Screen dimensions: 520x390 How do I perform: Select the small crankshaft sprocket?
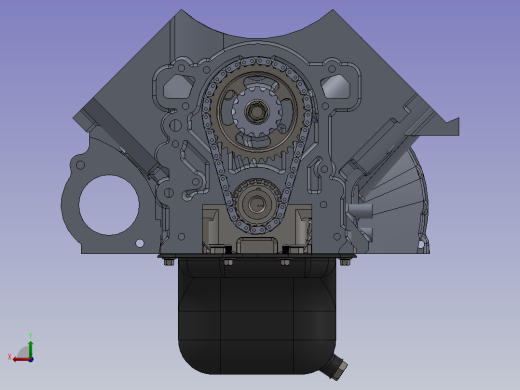(256, 204)
